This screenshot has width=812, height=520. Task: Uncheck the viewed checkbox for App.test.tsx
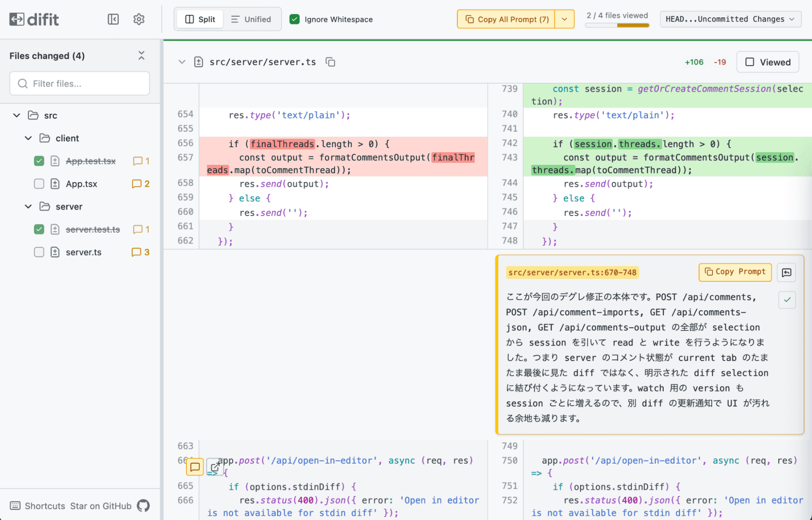[39, 161]
